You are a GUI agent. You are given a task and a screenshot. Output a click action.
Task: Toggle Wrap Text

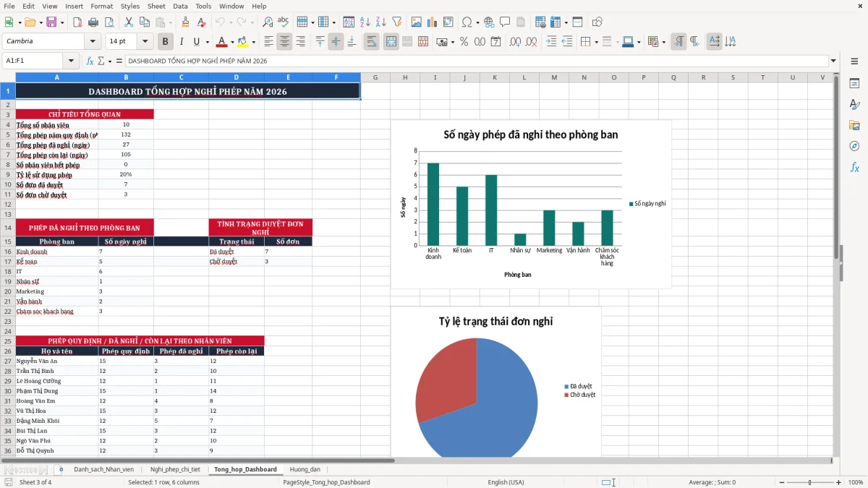372,42
